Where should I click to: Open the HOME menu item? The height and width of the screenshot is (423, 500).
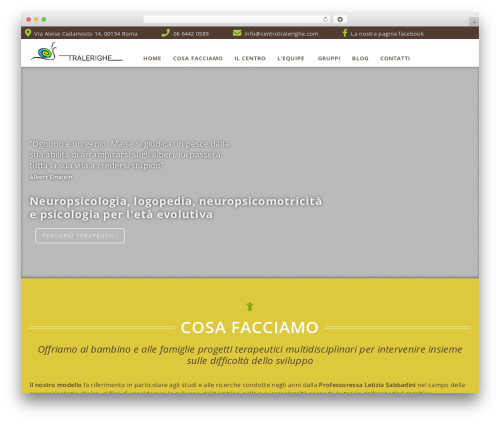click(x=152, y=58)
